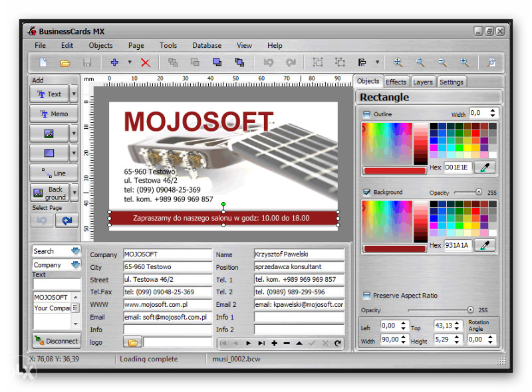The image size is (532, 392).
Task: Switch to the Layers tab
Action: (423, 82)
